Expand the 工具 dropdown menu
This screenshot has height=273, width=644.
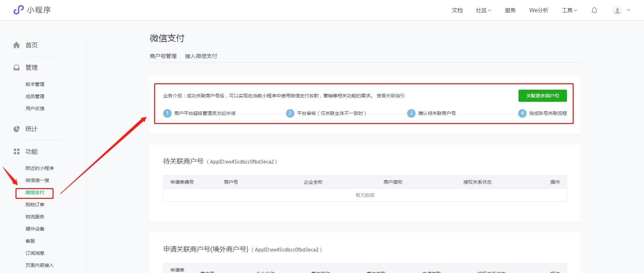569,10
